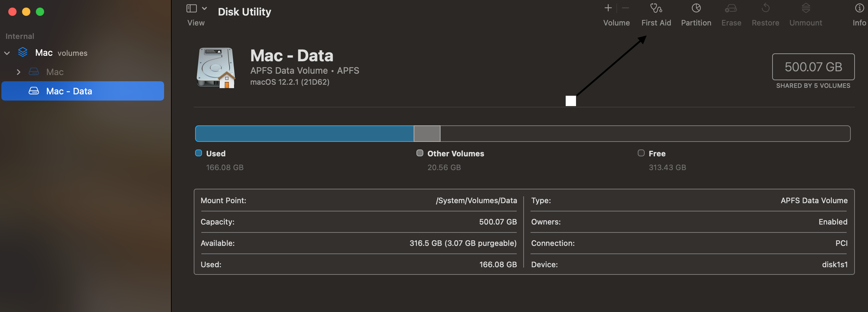Click the gray Other Volumes swatch
The image size is (868, 312).
coord(420,153)
